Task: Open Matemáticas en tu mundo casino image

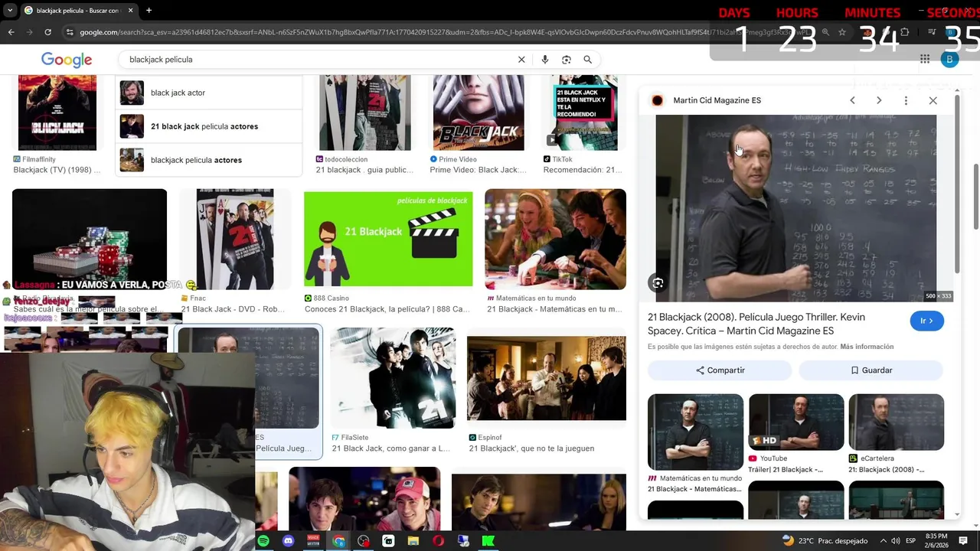Action: click(x=555, y=240)
